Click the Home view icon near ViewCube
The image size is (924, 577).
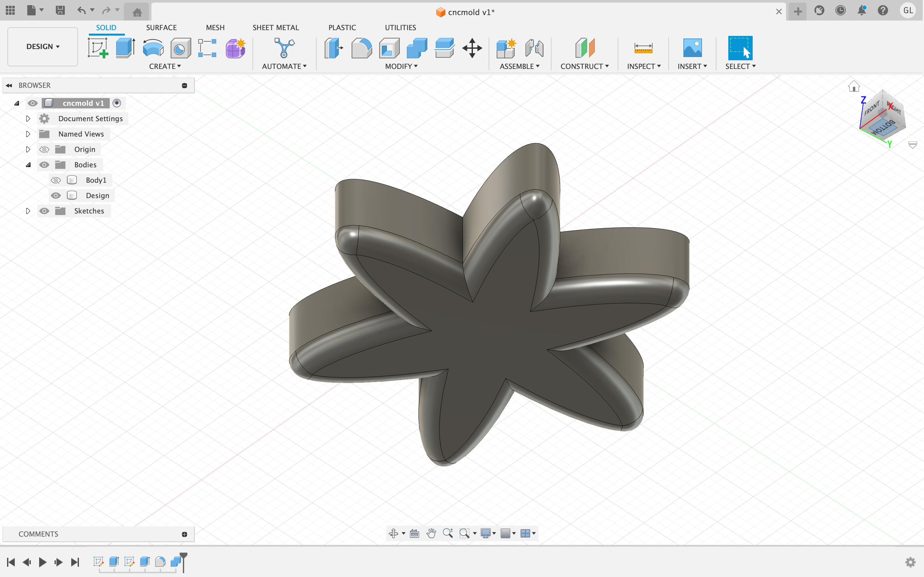854,87
